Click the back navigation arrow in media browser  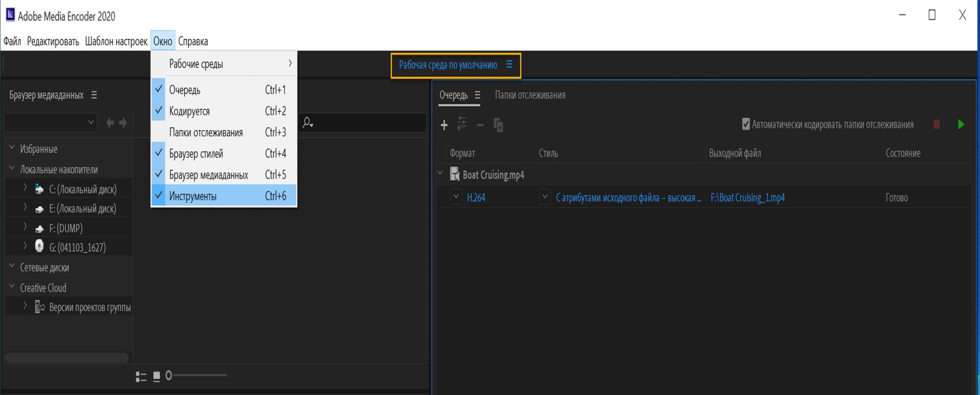(x=110, y=122)
